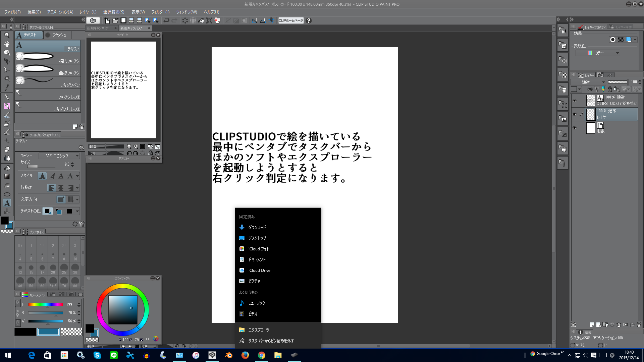Hide the text layer with eye icon
This screenshot has width=644, height=362.
574,101
